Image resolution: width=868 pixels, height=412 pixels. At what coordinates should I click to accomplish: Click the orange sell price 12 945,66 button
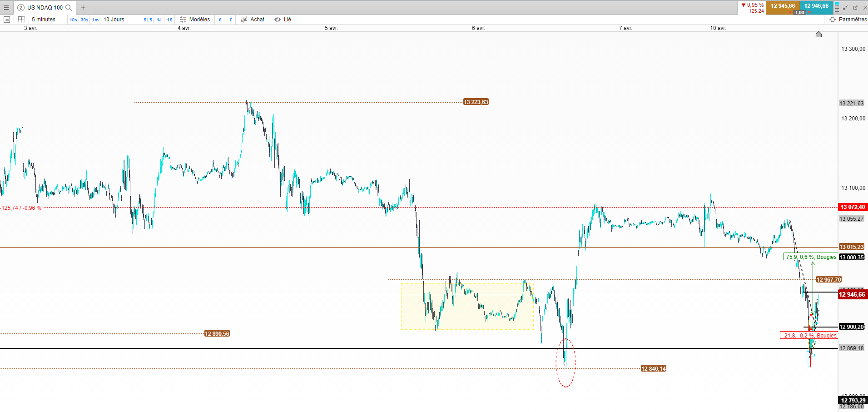[x=783, y=6]
